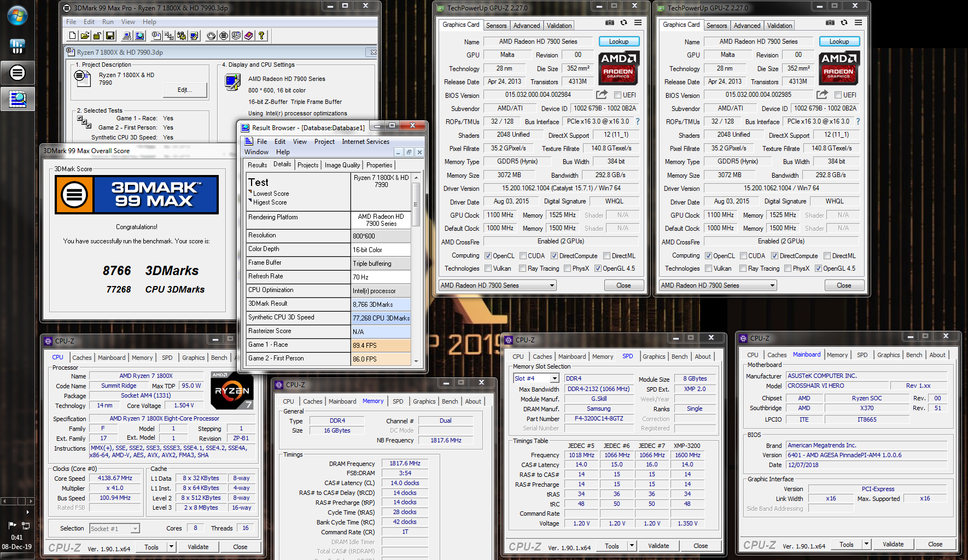Click the HWiNFO-style blue bars taskbar icon

18,46
